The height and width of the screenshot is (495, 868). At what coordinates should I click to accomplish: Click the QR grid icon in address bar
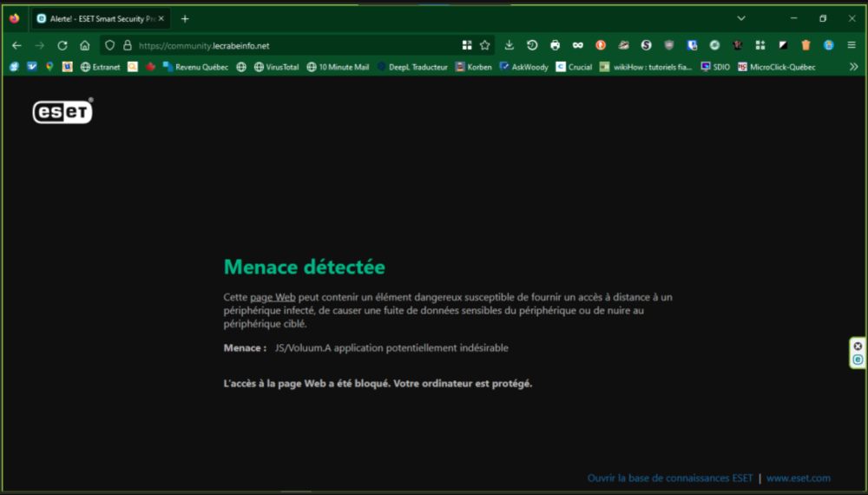(467, 45)
